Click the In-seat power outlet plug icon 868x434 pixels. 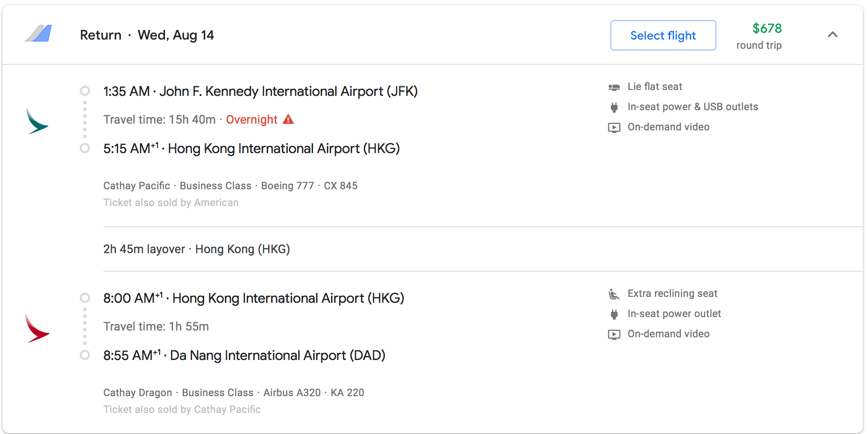[614, 314]
